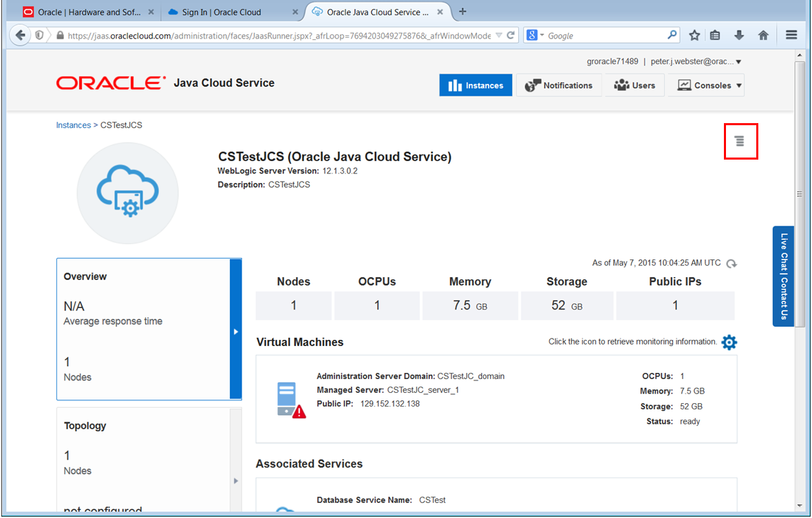812x518 pixels.
Task: Open the Users button
Action: click(x=634, y=85)
